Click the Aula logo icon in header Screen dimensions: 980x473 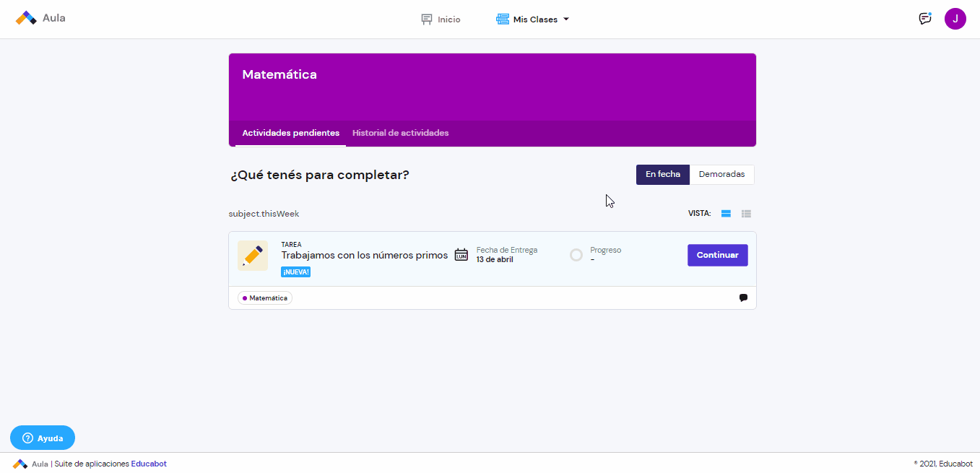click(x=26, y=18)
